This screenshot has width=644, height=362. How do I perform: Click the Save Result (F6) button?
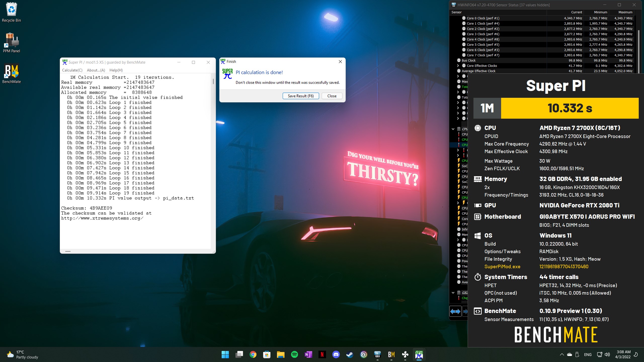click(301, 96)
